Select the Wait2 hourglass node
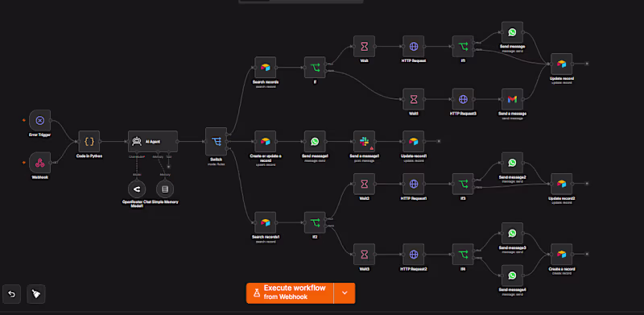The height and width of the screenshot is (315, 644). (365, 184)
